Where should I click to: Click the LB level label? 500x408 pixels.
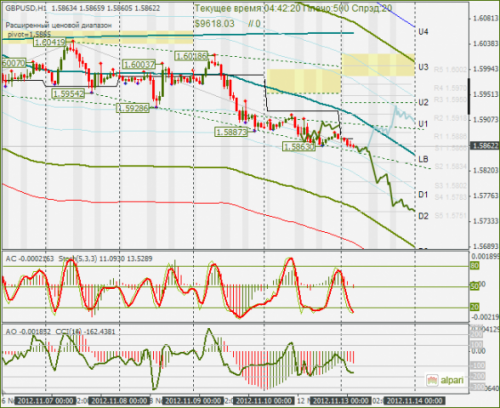(423, 159)
